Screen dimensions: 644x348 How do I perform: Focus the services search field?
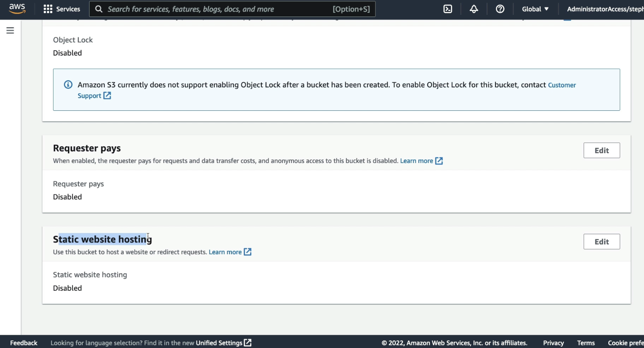(232, 9)
